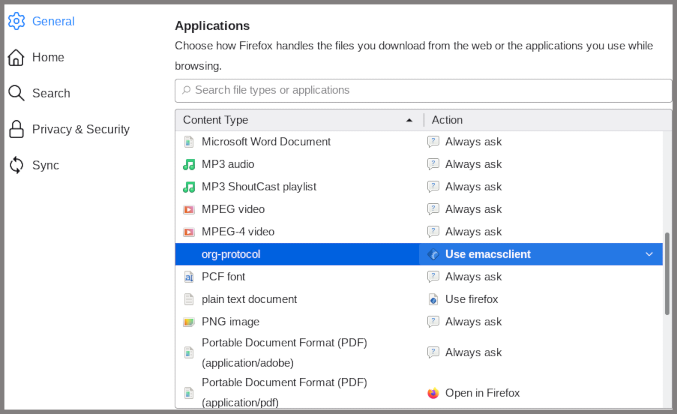677x414 pixels.
Task: Click the General gear icon in sidebar
Action: tap(16, 21)
